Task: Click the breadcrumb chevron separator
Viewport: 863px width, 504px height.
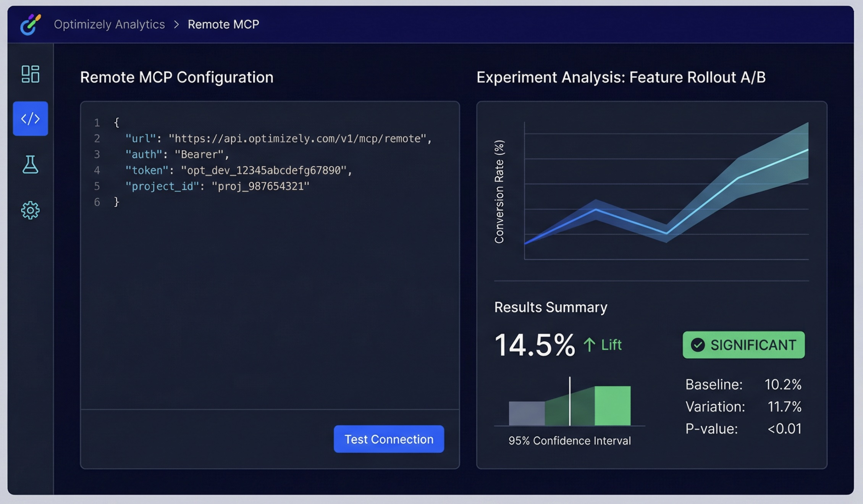Action: coord(176,24)
